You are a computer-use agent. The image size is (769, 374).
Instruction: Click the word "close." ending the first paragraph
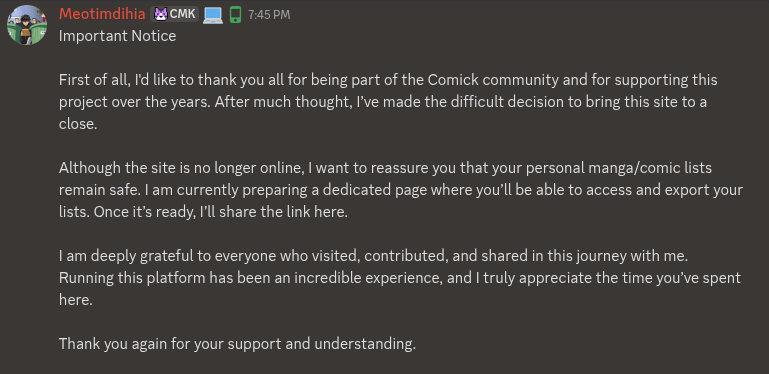78,124
